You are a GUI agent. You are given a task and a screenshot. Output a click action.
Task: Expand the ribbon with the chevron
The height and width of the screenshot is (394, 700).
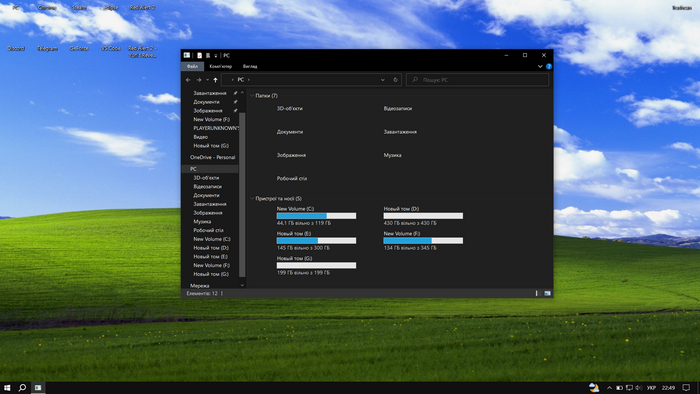pyautogui.click(x=540, y=66)
